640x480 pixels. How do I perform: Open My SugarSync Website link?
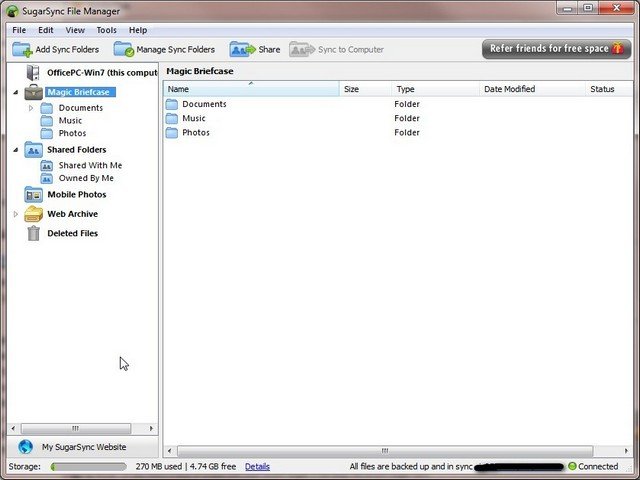click(x=83, y=447)
